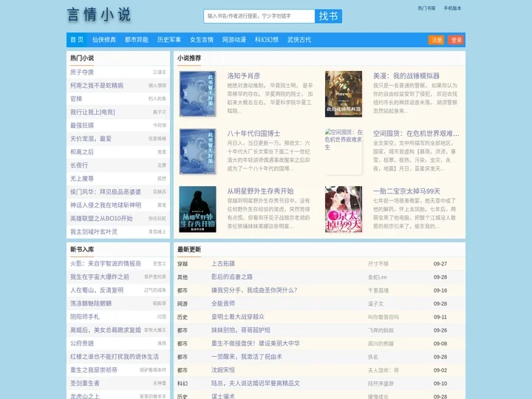Go to 首页 nav tab
532x399 pixels.
(77, 40)
